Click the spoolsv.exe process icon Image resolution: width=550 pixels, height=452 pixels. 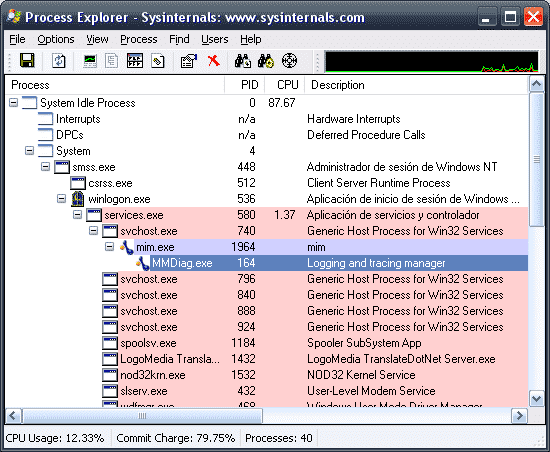[x=110, y=343]
